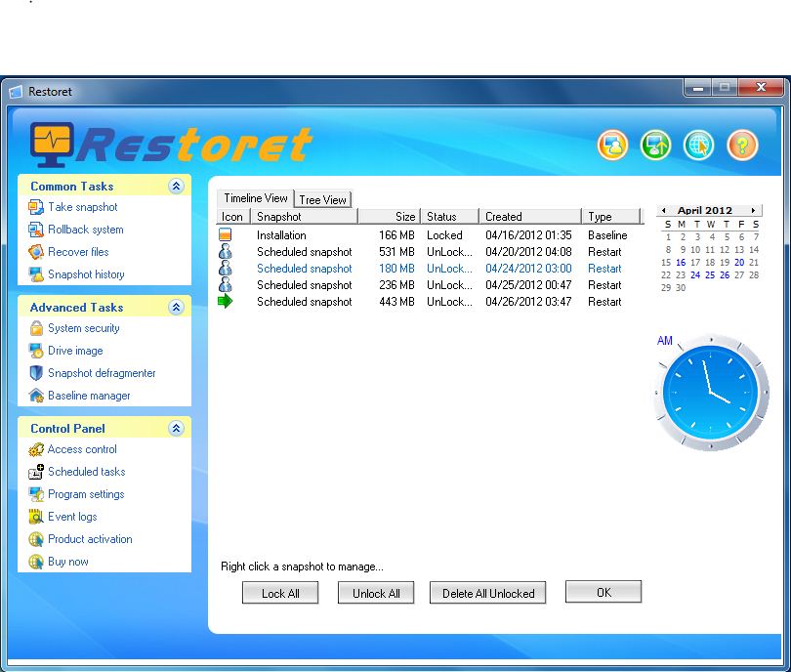Click the Snapshot defragmenter shield icon
Viewport: 791px width, 672px height.
[36, 373]
